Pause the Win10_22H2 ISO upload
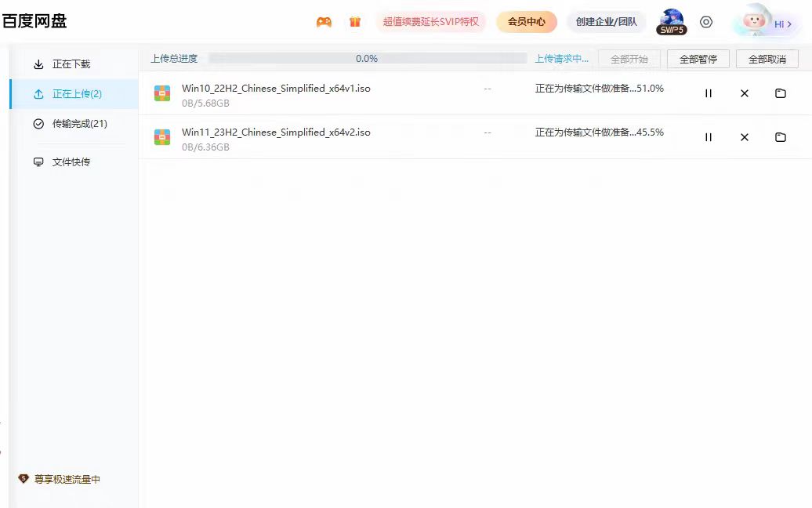 pos(708,93)
